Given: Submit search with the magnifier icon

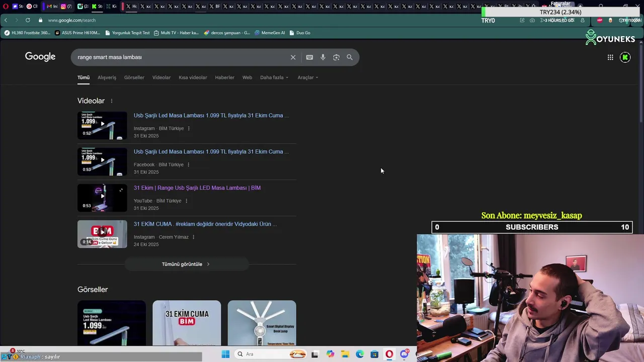Looking at the screenshot, I should tap(350, 57).
